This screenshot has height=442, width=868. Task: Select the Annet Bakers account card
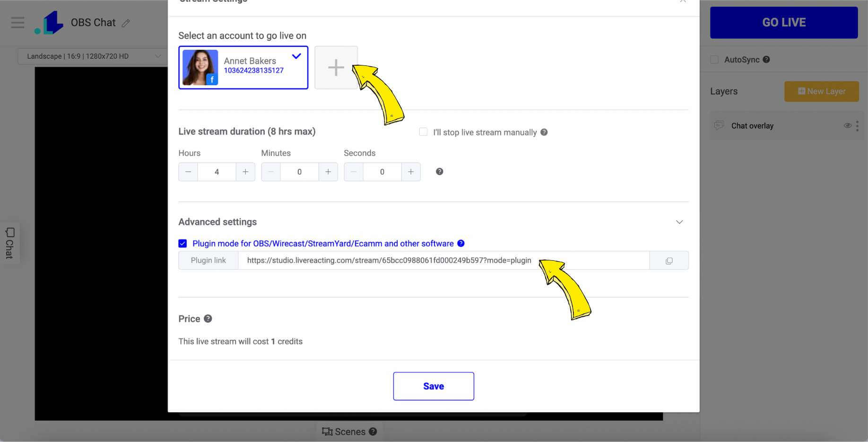[x=243, y=67]
